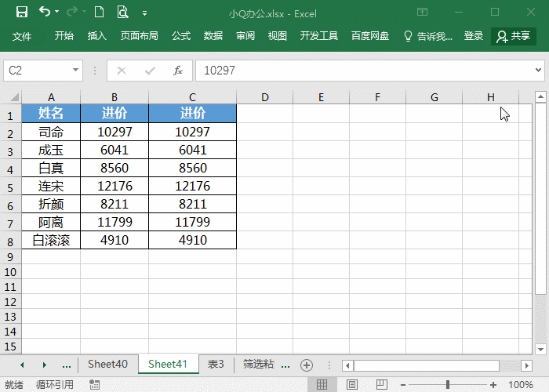549x392 pixels.
Task: Click cell B4 with 8560
Action: point(115,168)
